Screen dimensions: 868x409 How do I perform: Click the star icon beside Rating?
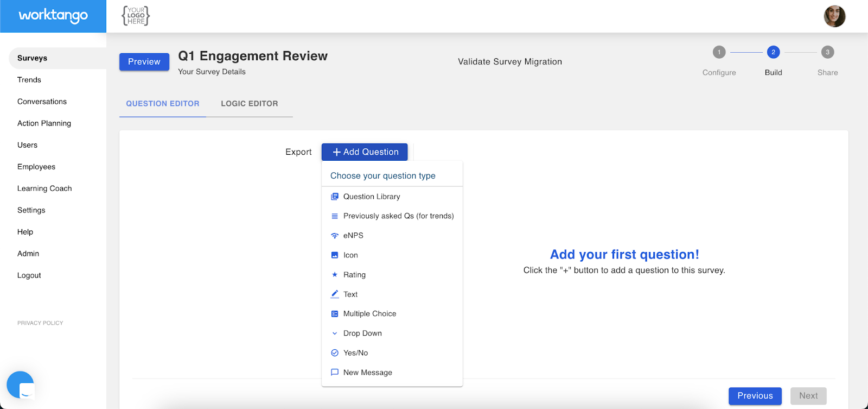(335, 275)
